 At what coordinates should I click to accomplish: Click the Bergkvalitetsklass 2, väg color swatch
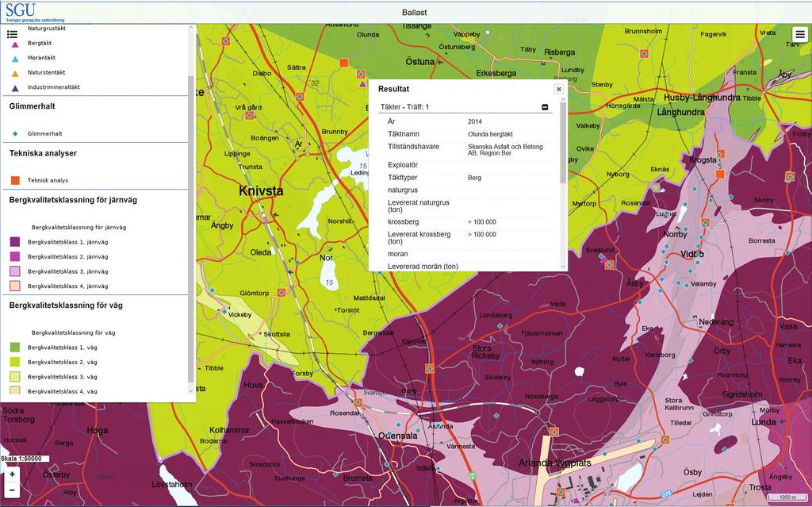point(15,362)
